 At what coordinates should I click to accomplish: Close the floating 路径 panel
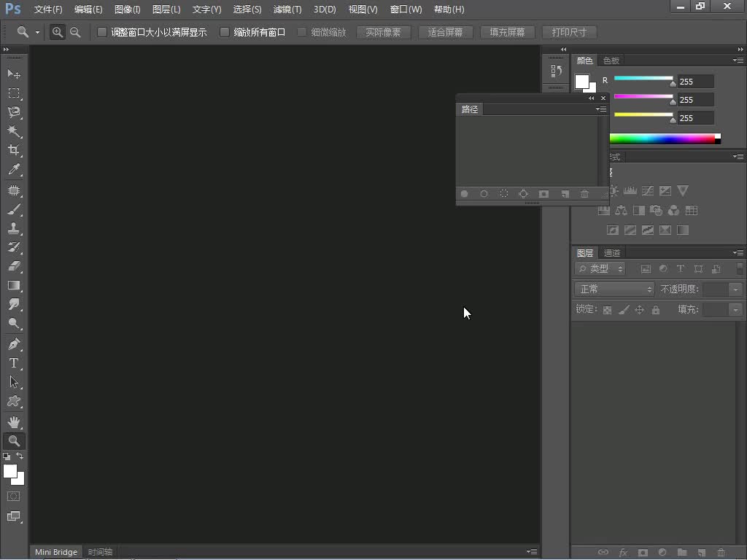coord(603,98)
